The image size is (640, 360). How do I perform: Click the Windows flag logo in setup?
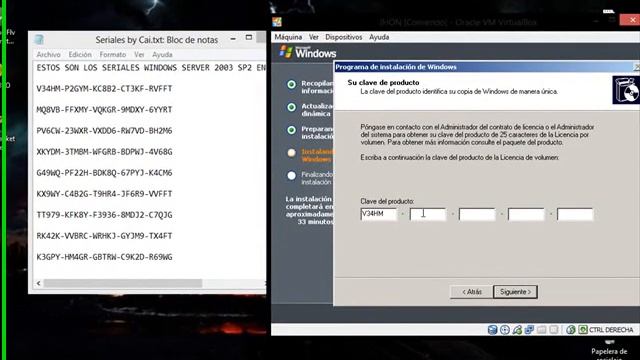[x=286, y=52]
